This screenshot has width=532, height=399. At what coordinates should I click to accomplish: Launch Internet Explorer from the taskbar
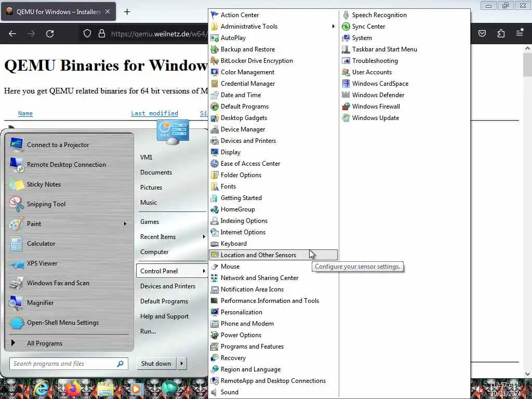click(x=41, y=389)
